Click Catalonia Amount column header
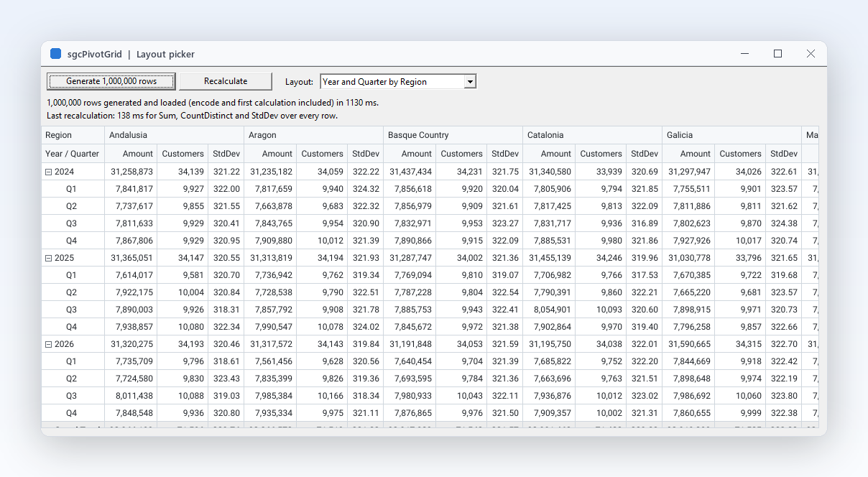This screenshot has width=868, height=477. [550, 153]
